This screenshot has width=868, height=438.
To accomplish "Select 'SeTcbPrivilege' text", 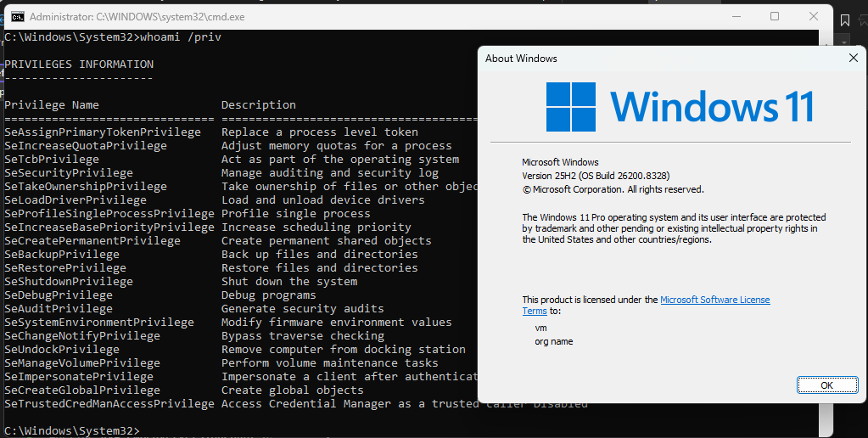I will [x=52, y=160].
